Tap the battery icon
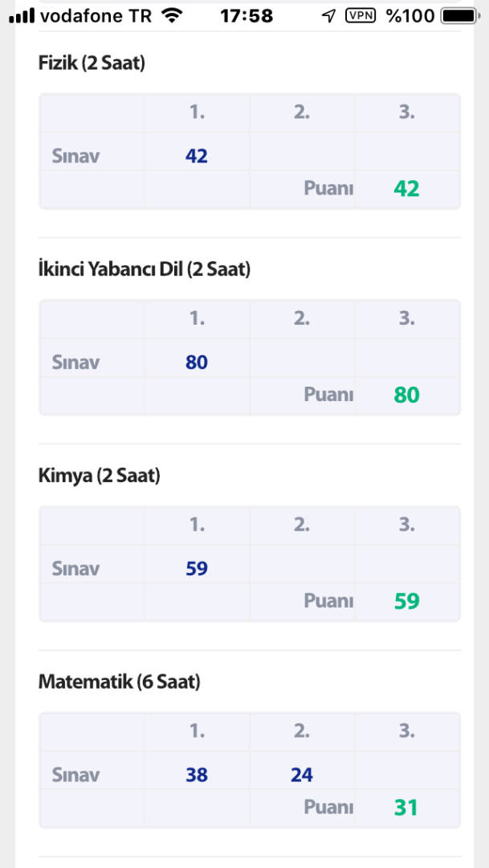The height and width of the screenshot is (868, 489). tap(458, 15)
